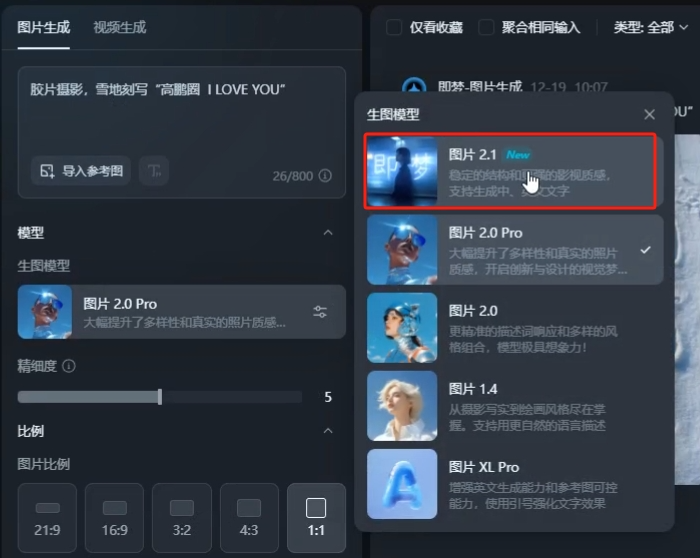Open model settings sliders icon
Screen dimensions: 700x558
point(320,312)
